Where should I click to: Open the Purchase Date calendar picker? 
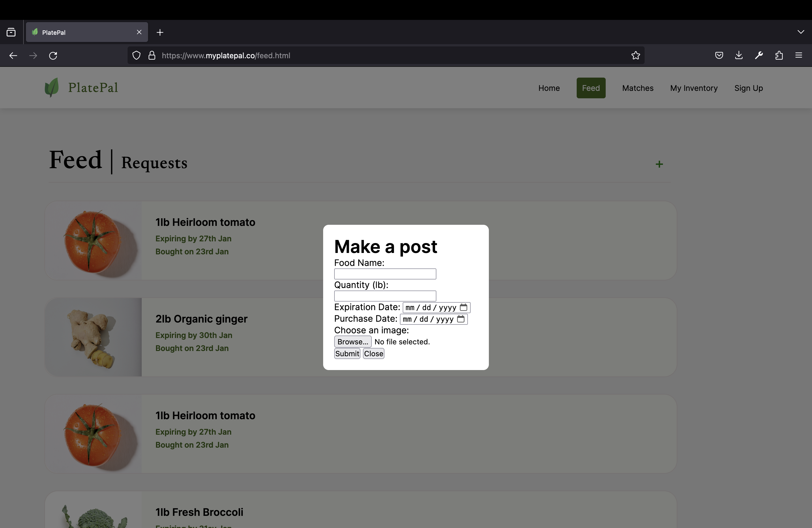(x=461, y=319)
